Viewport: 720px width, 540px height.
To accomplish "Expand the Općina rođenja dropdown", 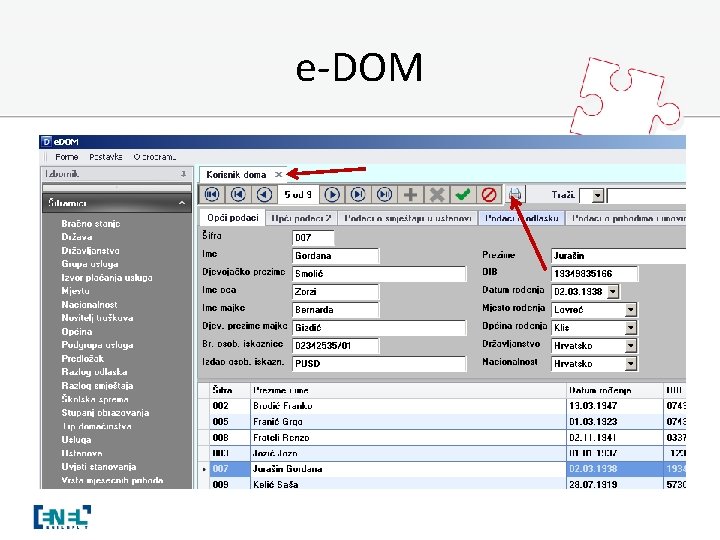I will (630, 328).
